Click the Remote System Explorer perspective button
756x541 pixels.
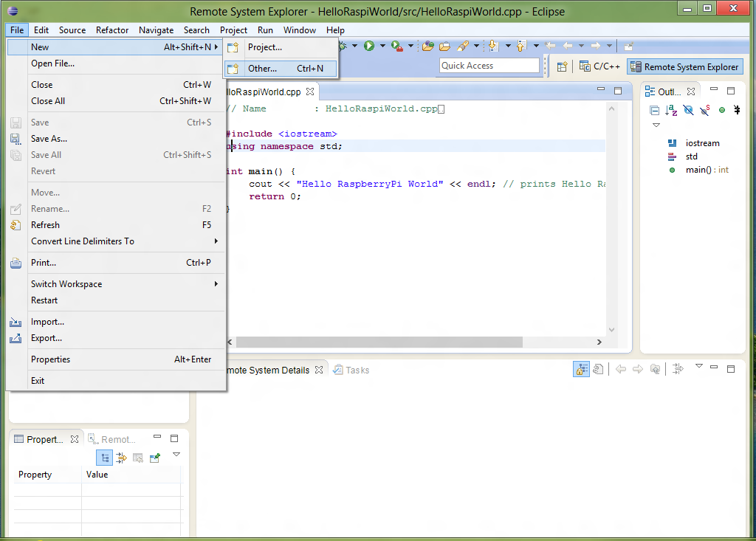coord(684,66)
